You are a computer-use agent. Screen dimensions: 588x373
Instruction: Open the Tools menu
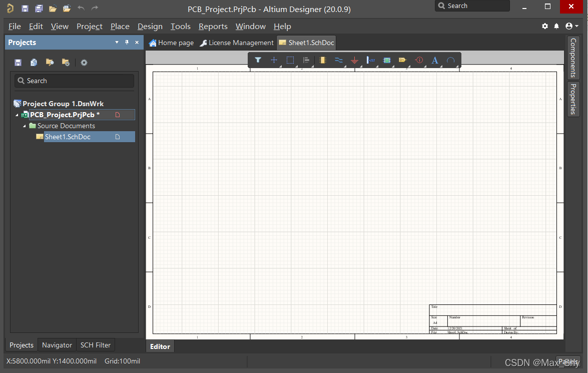click(180, 26)
